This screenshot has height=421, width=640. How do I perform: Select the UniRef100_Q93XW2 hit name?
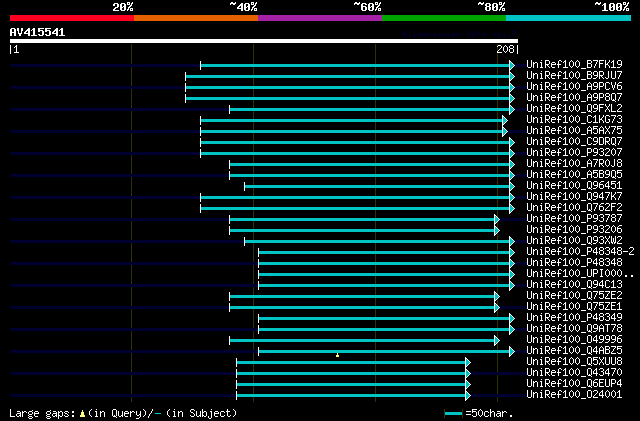[574, 241]
